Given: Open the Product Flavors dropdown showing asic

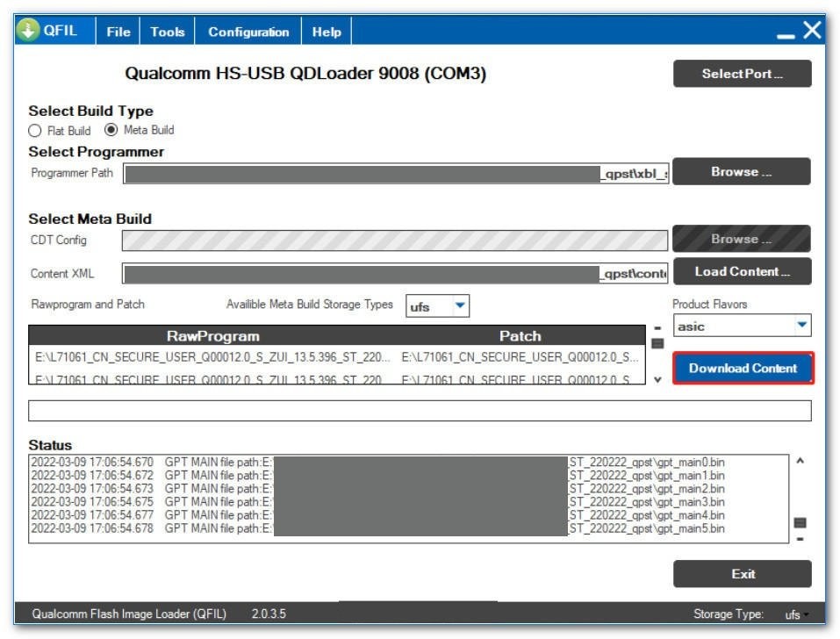Looking at the screenshot, I should point(742,326).
